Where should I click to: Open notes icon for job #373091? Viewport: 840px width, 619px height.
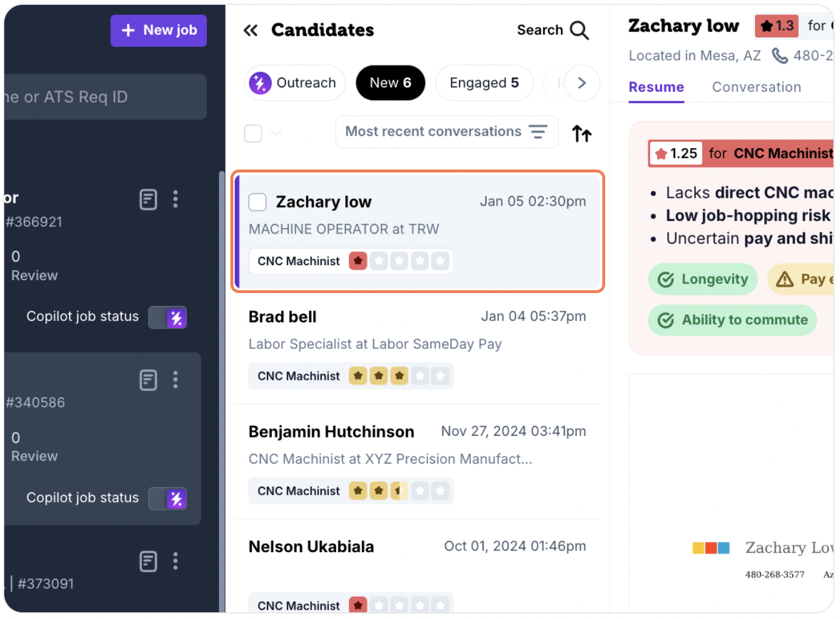[148, 561]
